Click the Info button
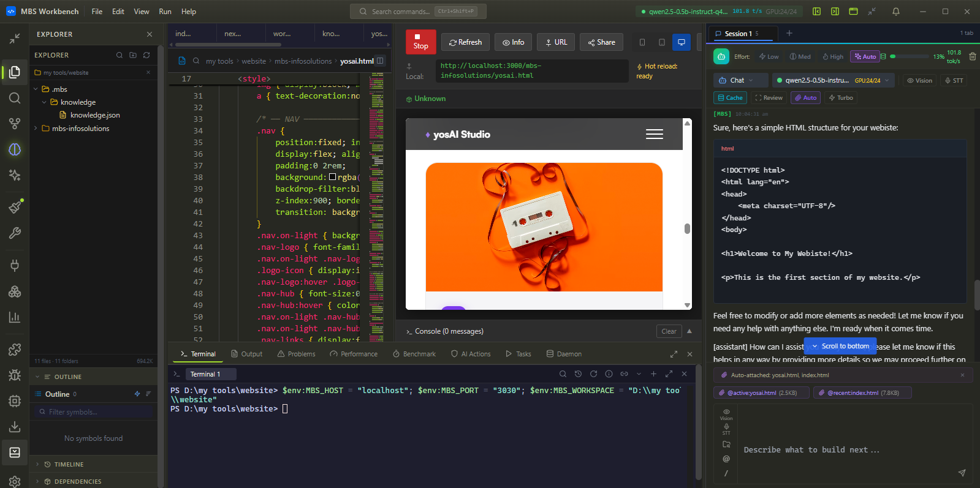 (x=513, y=42)
